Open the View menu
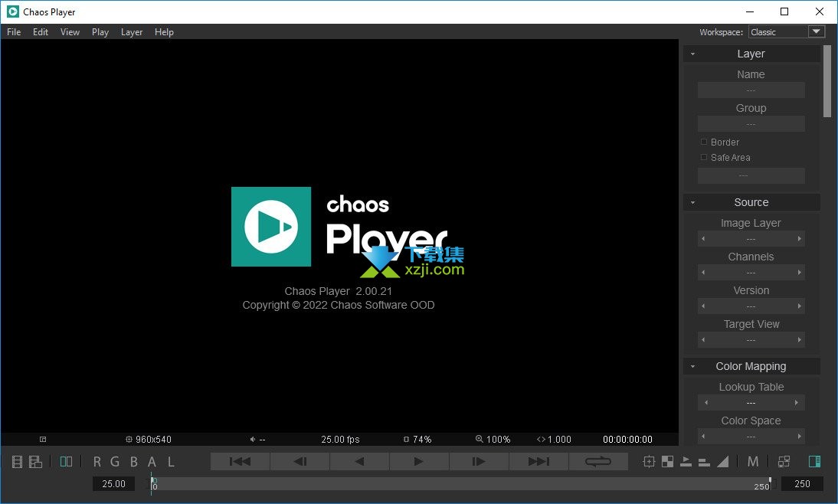This screenshot has width=838, height=504. [x=70, y=32]
